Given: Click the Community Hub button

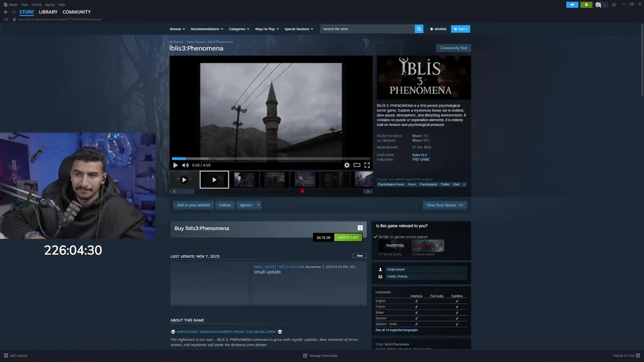Looking at the screenshot, I should [x=453, y=48].
